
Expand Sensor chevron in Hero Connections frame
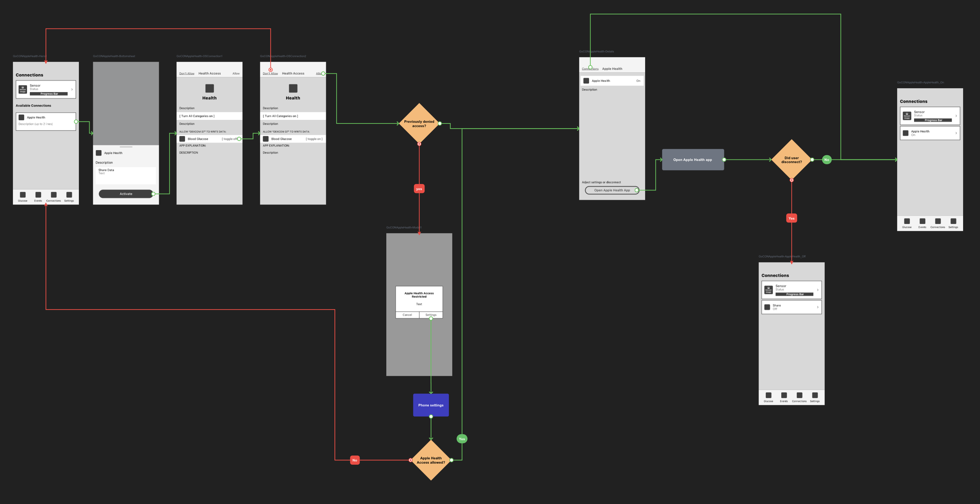(x=72, y=89)
